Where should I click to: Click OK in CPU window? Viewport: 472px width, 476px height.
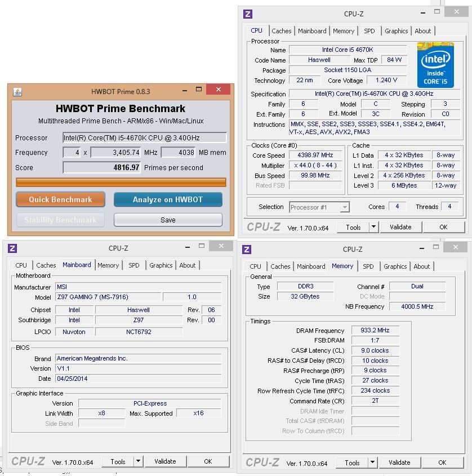[443, 227]
